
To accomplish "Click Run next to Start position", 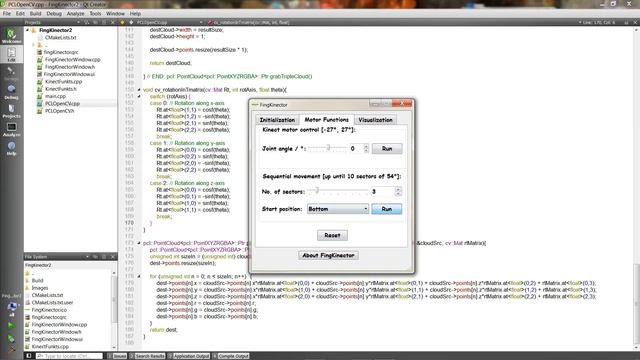I will pyautogui.click(x=387, y=209).
